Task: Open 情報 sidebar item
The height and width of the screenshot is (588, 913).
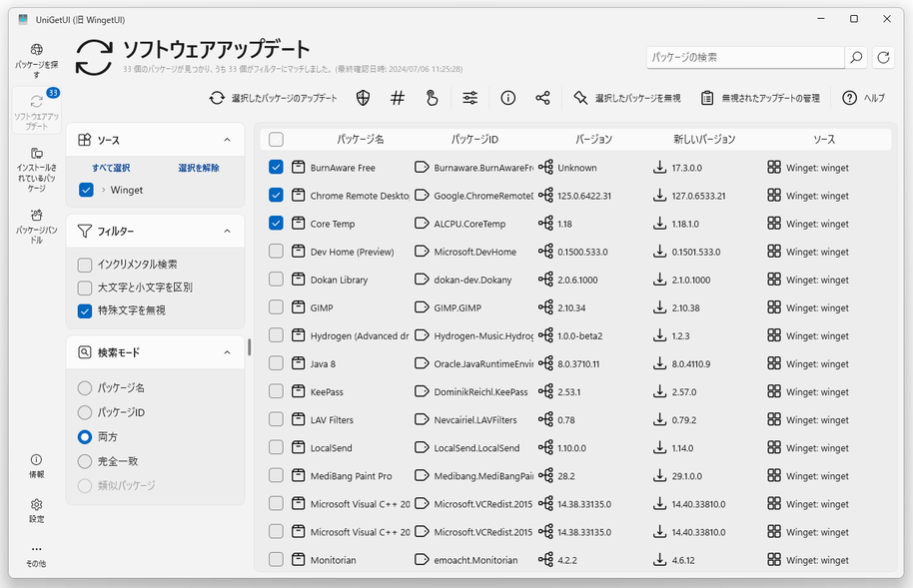Action: pyautogui.click(x=36, y=466)
